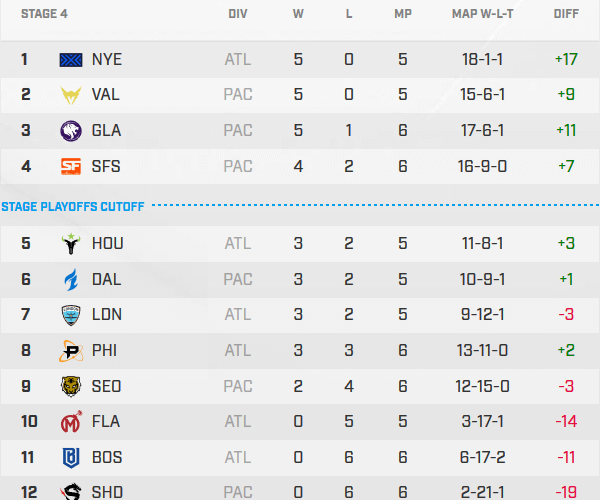Click the Los Angeles Valiant logo
Viewport: 600px width, 500px height.
pyautogui.click(x=72, y=95)
